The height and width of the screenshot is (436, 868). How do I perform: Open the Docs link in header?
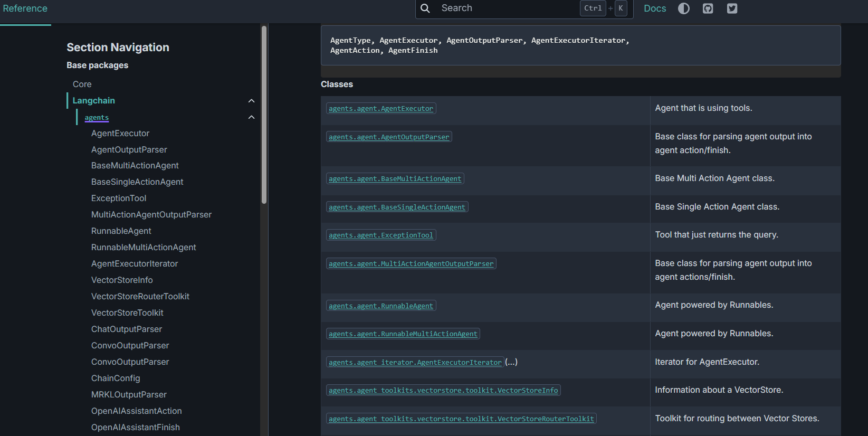(x=655, y=8)
